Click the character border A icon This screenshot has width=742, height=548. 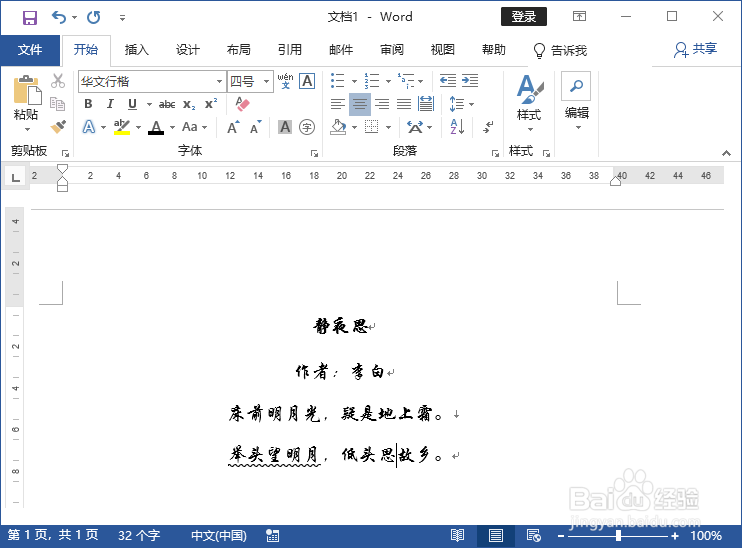click(308, 81)
